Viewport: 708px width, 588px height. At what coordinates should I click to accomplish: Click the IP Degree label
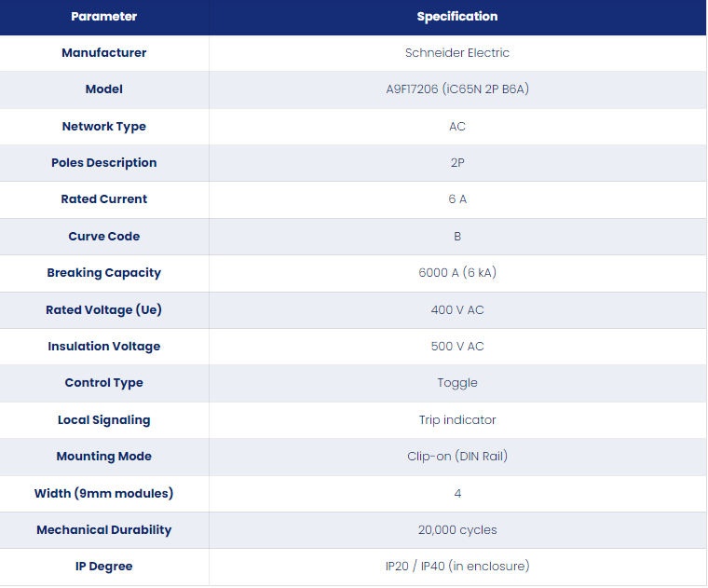[103, 567]
